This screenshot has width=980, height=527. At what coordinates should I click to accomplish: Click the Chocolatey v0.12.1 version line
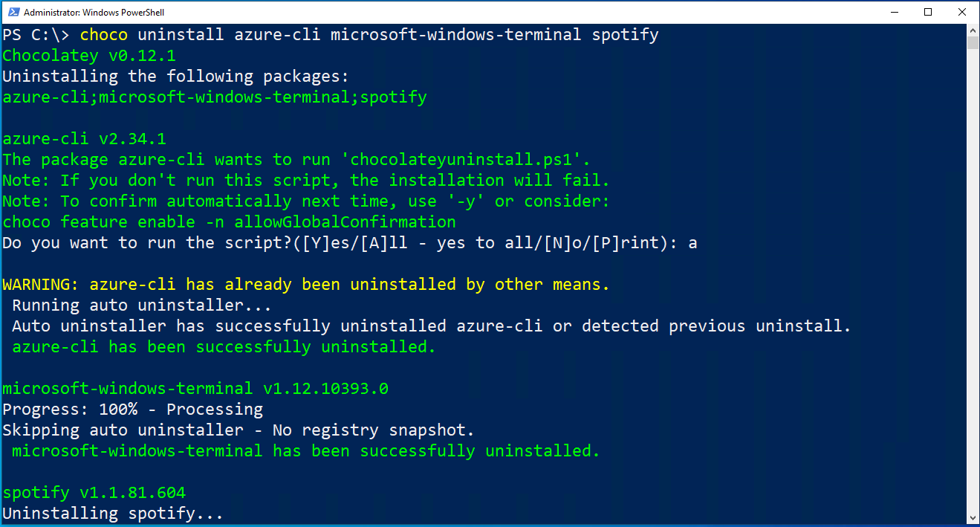pyautogui.click(x=89, y=55)
